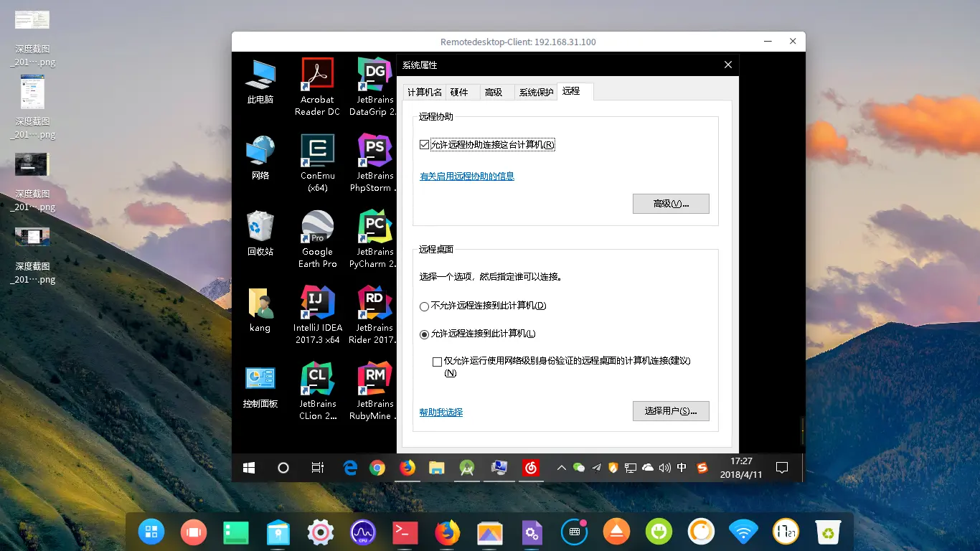
Task: Expand hidden icons with the tray chevron
Action: coord(561,468)
